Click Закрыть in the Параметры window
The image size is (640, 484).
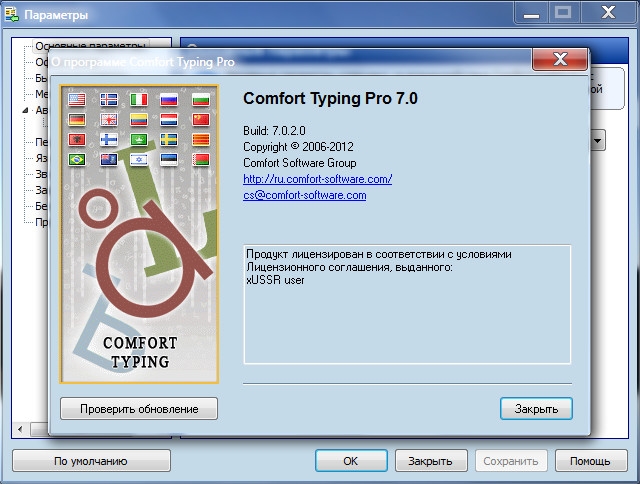click(x=431, y=461)
